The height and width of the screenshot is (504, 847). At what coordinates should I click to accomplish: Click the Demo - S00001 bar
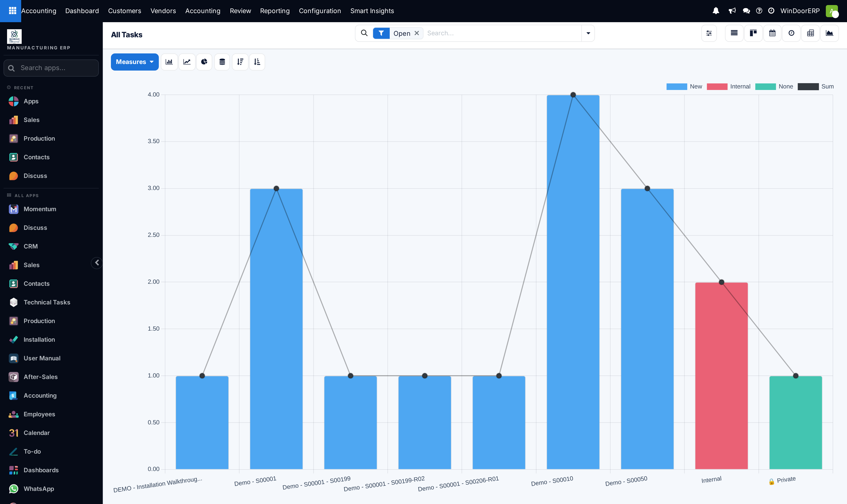coord(276,329)
